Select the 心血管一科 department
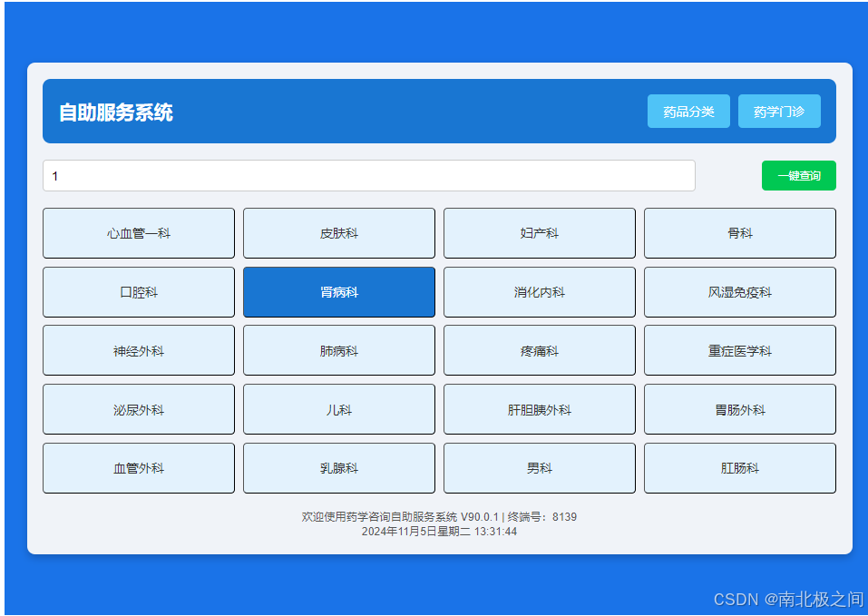This screenshot has height=616, width=868. tap(138, 233)
